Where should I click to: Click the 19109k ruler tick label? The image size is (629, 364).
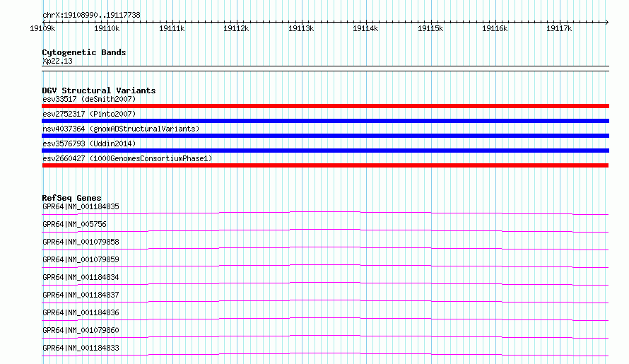(x=42, y=28)
